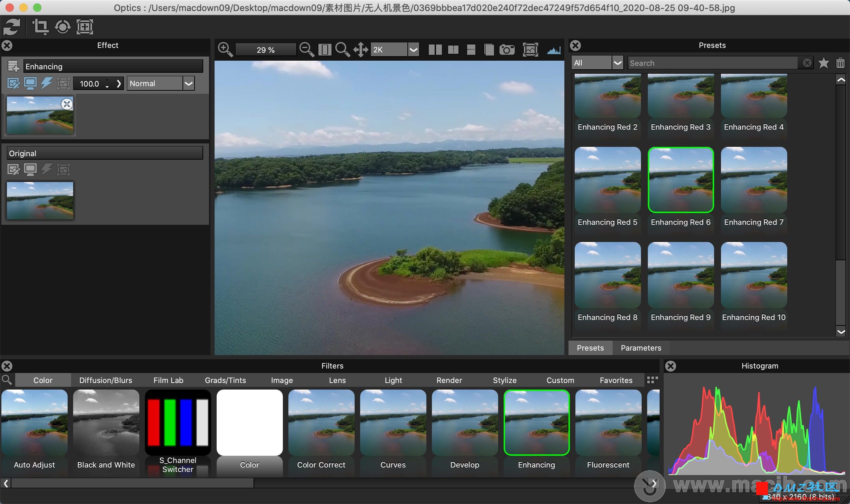850x504 pixels.
Task: Click the trash icon in Presets panel
Action: (x=841, y=63)
